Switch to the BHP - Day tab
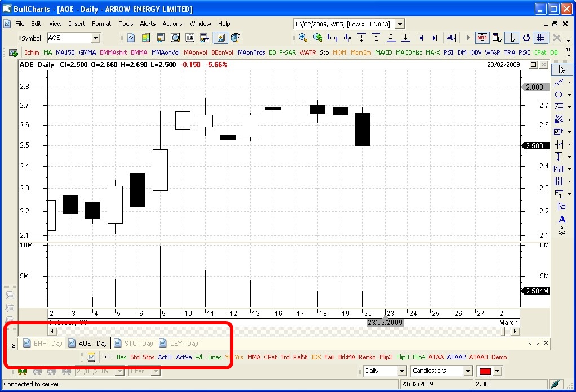 [43, 344]
